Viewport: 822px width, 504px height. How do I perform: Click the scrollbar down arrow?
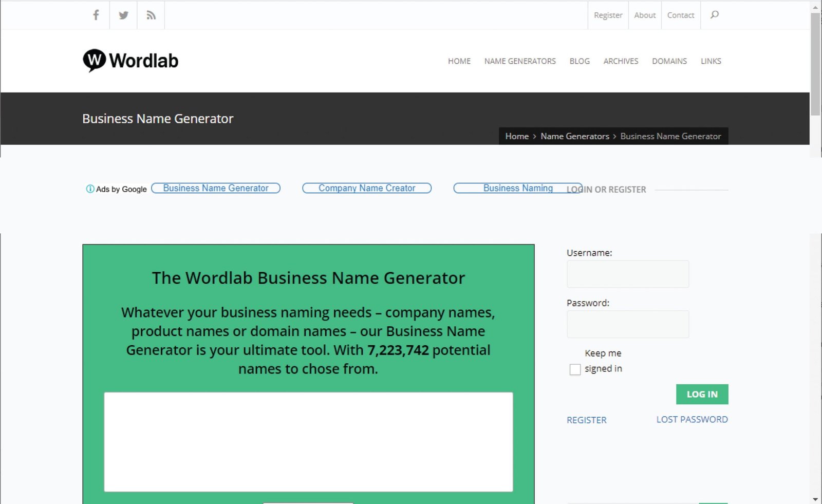(815, 499)
